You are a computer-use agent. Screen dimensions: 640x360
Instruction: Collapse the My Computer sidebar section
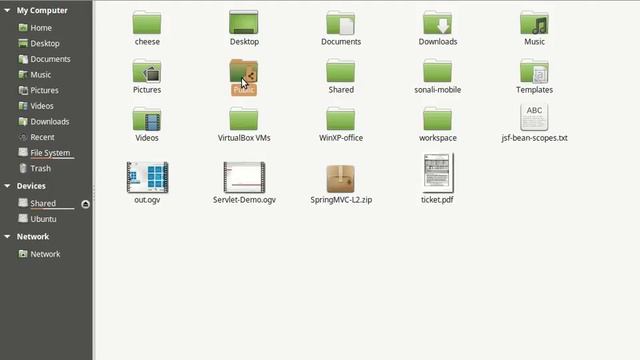7,10
